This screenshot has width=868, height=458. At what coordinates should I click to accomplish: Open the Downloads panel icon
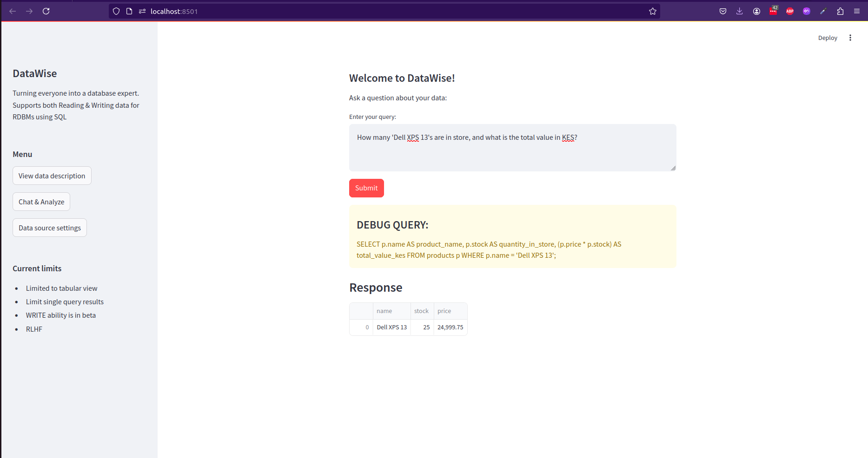(x=739, y=11)
